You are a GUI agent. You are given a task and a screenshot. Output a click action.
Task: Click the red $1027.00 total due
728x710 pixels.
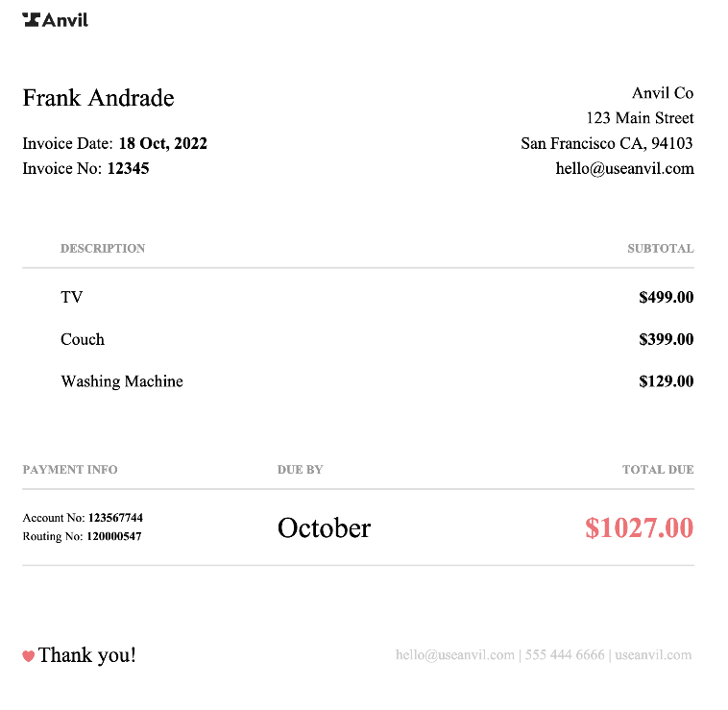tap(639, 527)
